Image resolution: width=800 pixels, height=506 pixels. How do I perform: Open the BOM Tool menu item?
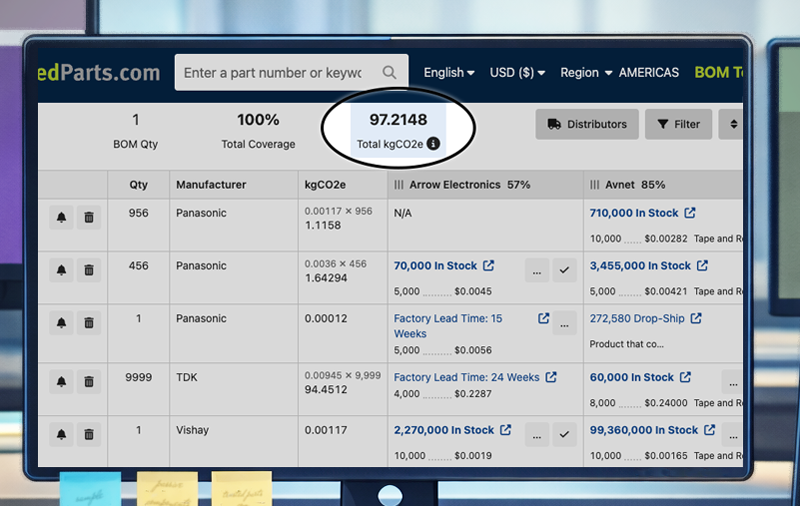718,72
